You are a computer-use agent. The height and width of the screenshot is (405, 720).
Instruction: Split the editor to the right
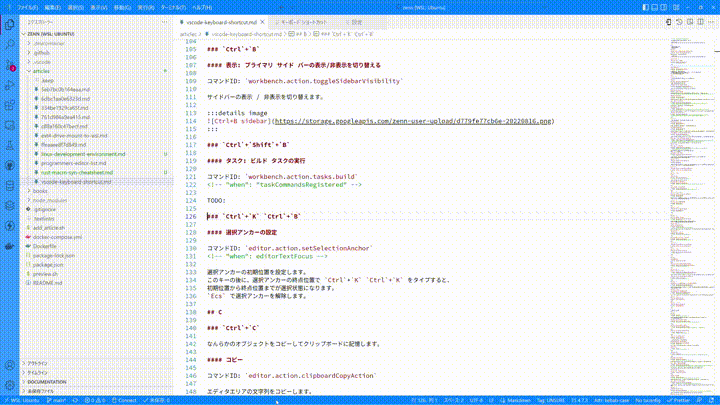pos(700,22)
